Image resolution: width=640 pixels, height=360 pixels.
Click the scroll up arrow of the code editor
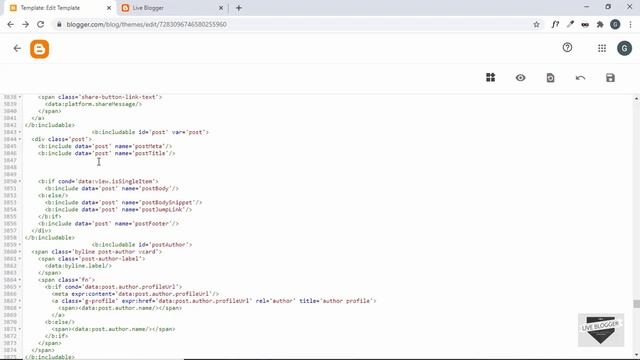click(x=636, y=99)
